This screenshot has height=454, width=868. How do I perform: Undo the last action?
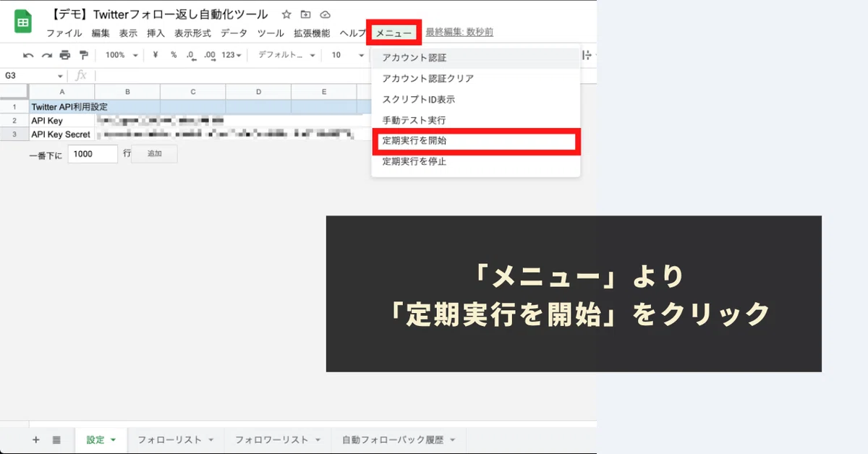[28, 55]
